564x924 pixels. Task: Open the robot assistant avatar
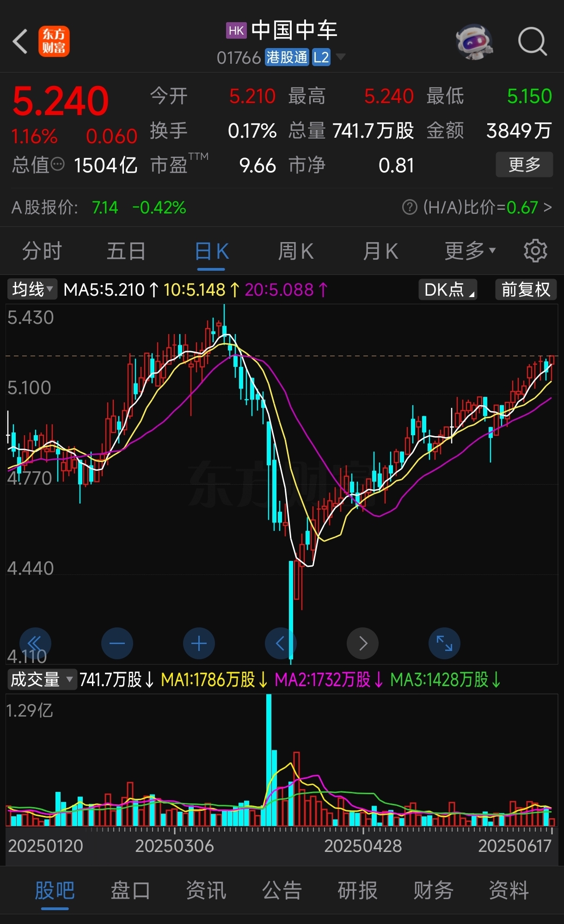click(x=475, y=42)
